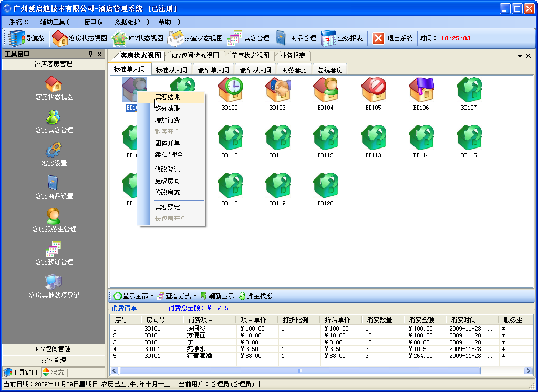Choose 增加消费 in the context menu
The height and width of the screenshot is (392, 538).
coord(168,120)
